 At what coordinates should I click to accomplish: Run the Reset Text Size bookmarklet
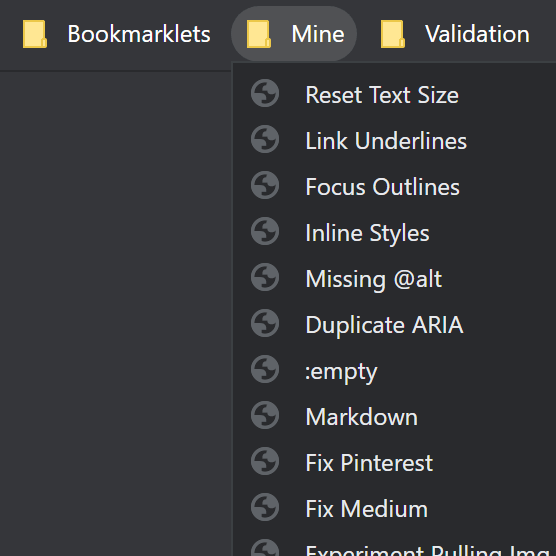394,95
